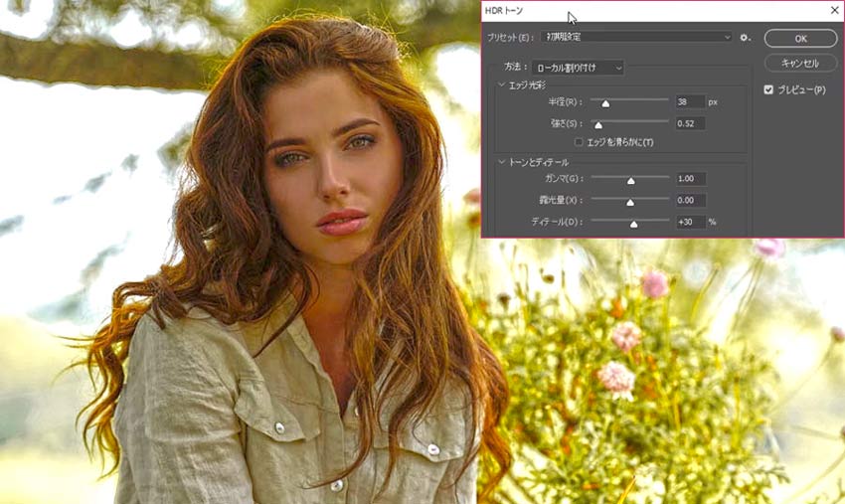Image resolution: width=845 pixels, height=504 pixels.
Task: Toggle the プレビュー checkbox
Action: 768,89
